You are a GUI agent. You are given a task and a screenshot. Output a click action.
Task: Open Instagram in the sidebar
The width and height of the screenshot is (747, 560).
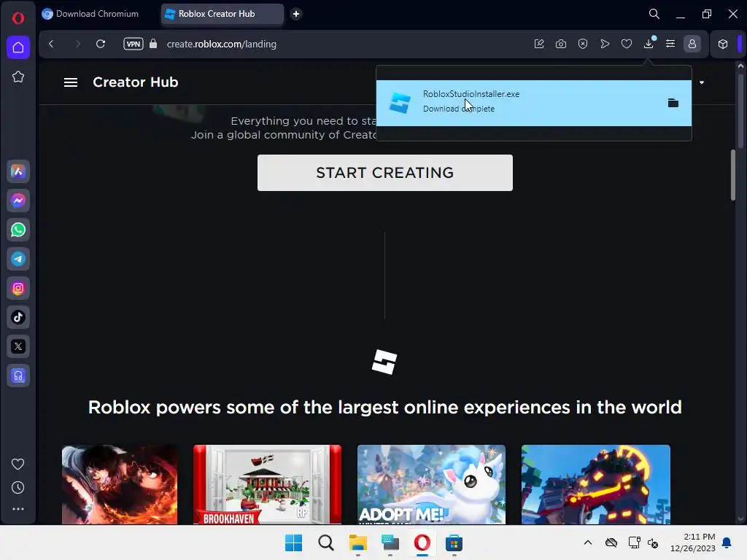pos(18,289)
